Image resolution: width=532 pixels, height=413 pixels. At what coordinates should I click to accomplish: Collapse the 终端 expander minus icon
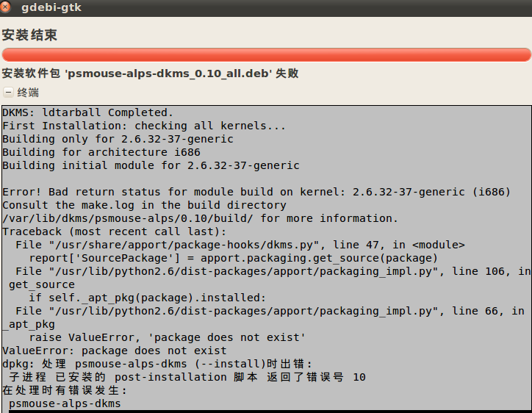[9, 92]
